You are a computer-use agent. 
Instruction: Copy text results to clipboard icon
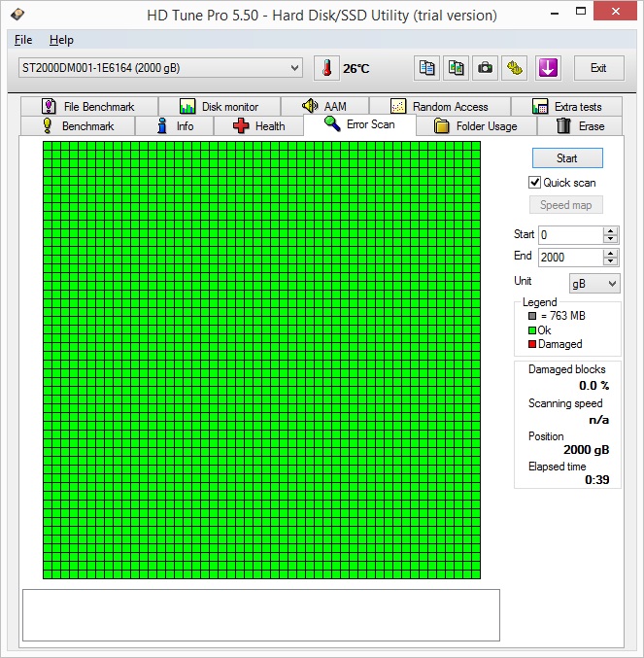tap(426, 68)
